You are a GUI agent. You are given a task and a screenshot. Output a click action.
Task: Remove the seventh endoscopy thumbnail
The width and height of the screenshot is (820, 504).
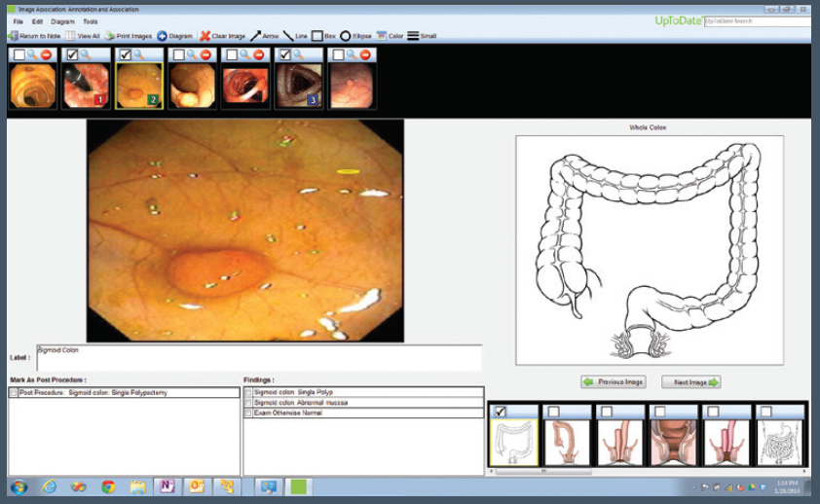click(365, 54)
